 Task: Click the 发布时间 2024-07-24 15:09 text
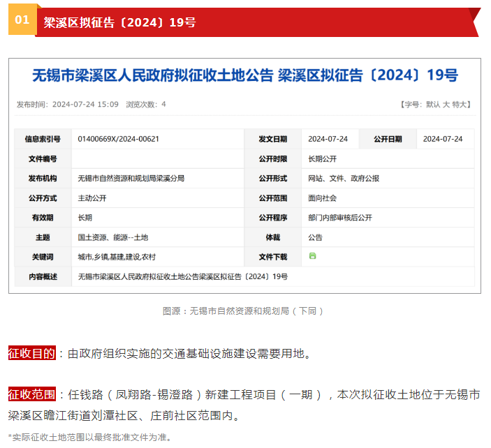tap(68, 105)
